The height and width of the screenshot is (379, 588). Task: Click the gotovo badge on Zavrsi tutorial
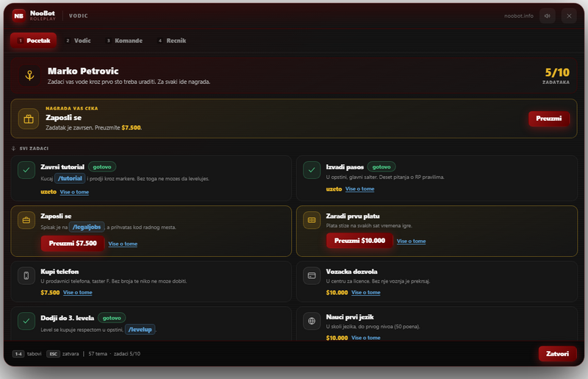pyautogui.click(x=102, y=167)
